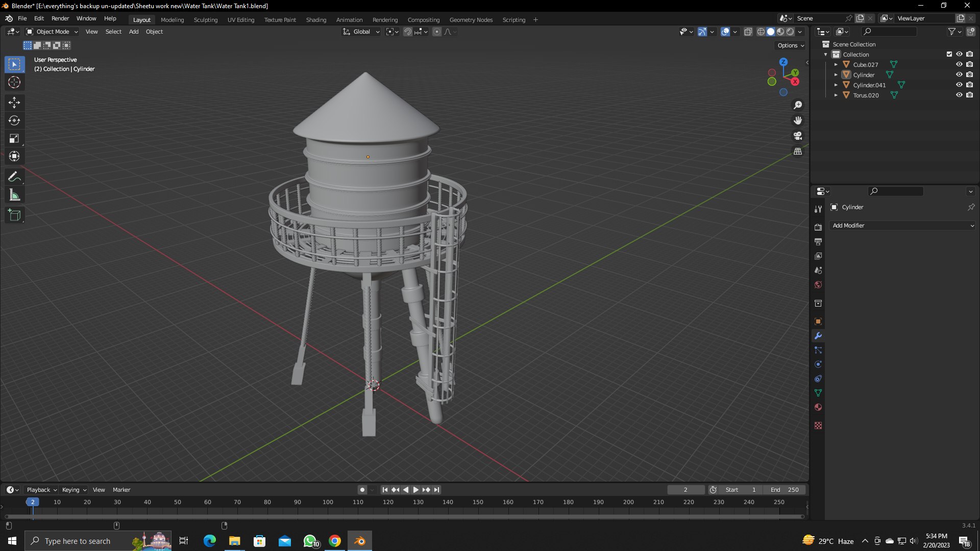Jump to end frame button
This screenshot has height=551, width=980.
pyautogui.click(x=436, y=490)
